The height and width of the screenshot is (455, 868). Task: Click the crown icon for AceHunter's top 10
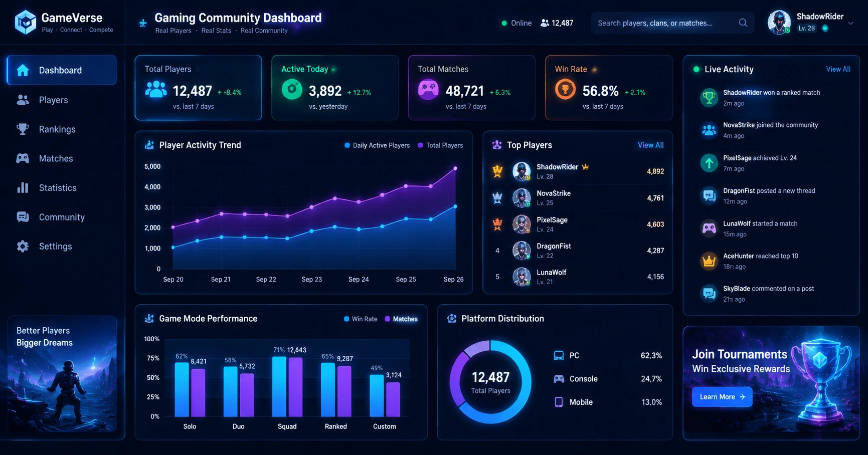(x=709, y=261)
